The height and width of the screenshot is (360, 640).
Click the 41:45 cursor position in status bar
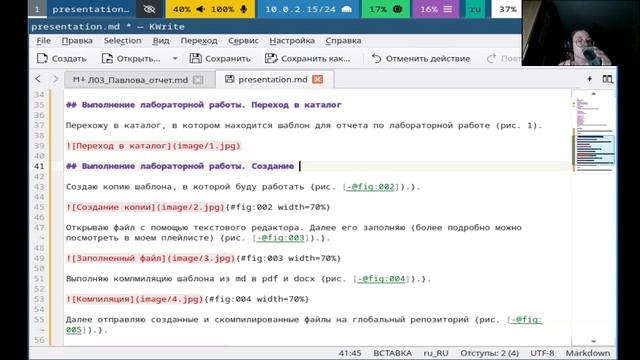pyautogui.click(x=350, y=353)
